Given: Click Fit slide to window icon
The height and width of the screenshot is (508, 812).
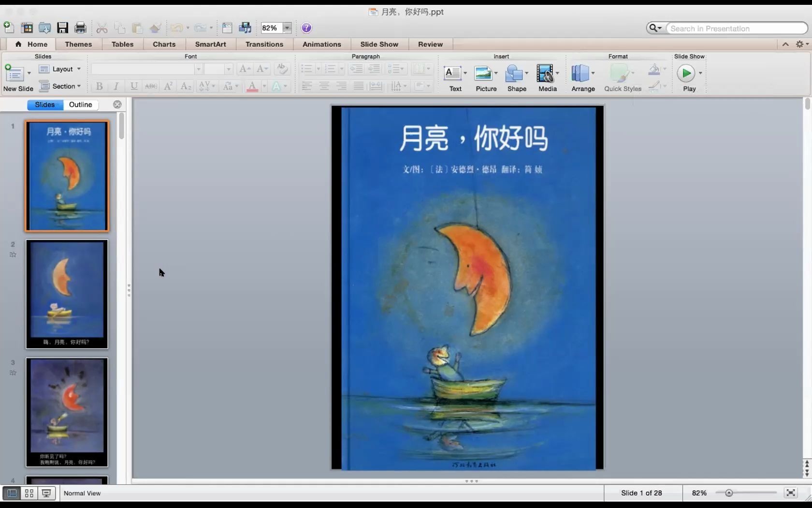Looking at the screenshot, I should point(791,493).
